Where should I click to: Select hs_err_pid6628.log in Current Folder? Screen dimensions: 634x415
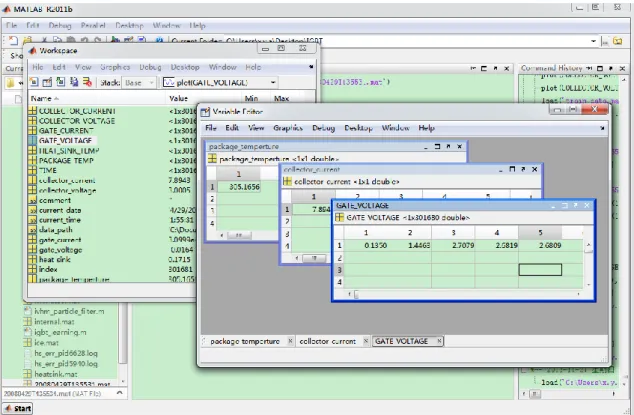pyautogui.click(x=66, y=354)
